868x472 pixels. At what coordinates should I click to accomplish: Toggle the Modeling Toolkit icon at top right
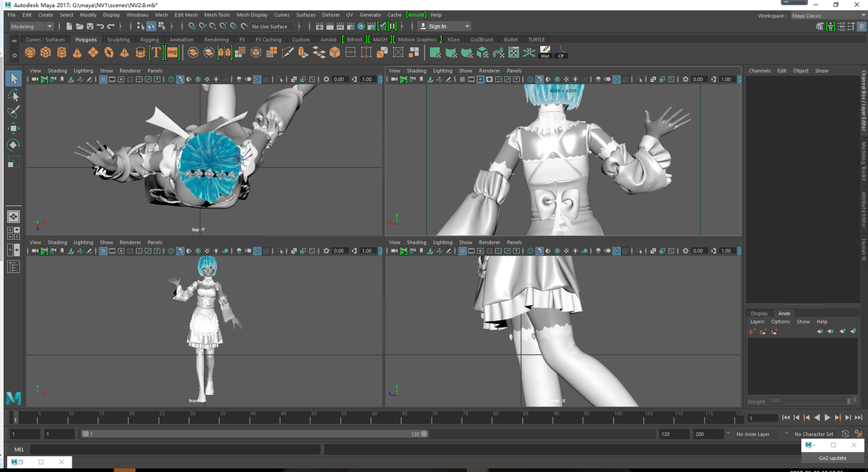(820, 26)
